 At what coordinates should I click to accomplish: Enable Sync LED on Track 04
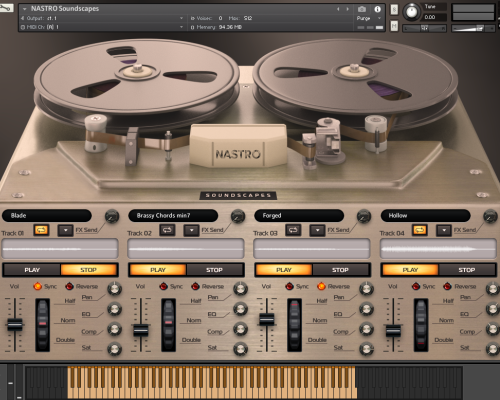[416, 286]
